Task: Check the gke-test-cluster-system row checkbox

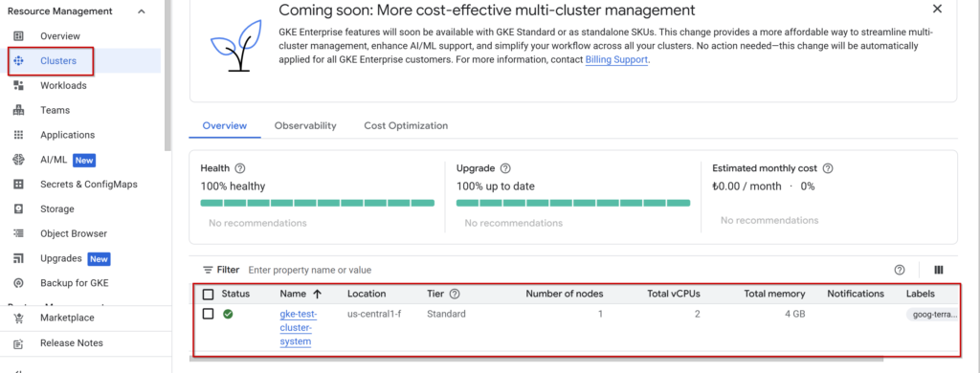Action: pyautogui.click(x=209, y=314)
